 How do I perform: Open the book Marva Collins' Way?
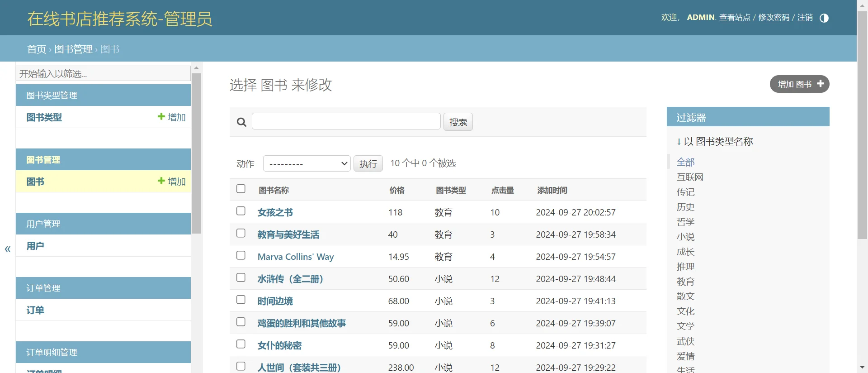pyautogui.click(x=296, y=257)
